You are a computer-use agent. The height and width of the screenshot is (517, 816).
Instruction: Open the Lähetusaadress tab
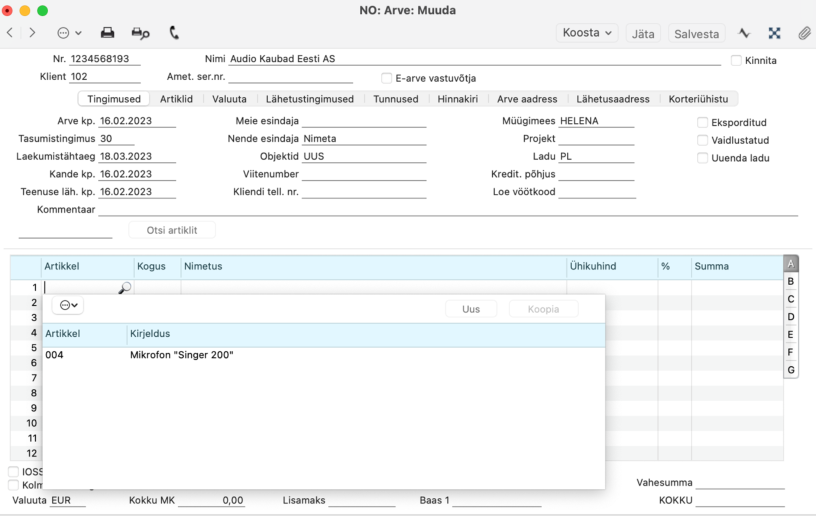(x=613, y=99)
